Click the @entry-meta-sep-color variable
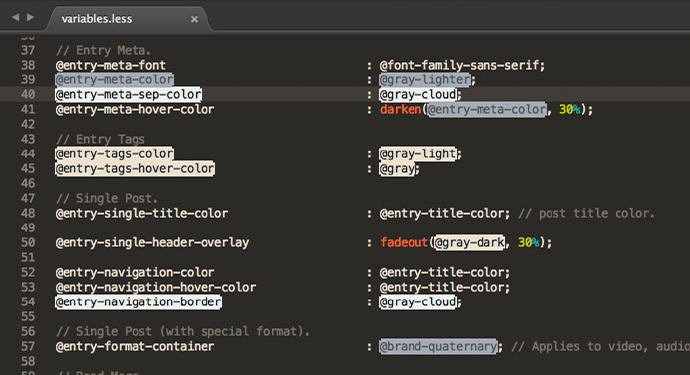 (x=128, y=94)
